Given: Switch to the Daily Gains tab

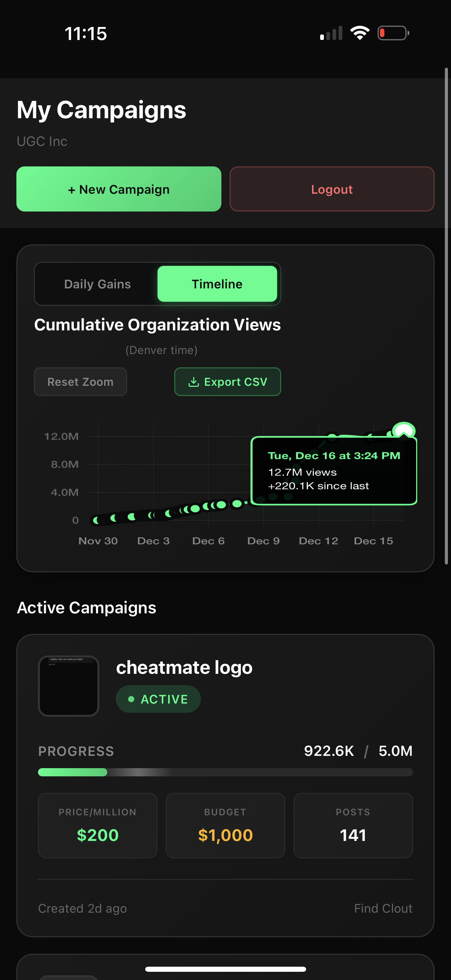Looking at the screenshot, I should [97, 284].
